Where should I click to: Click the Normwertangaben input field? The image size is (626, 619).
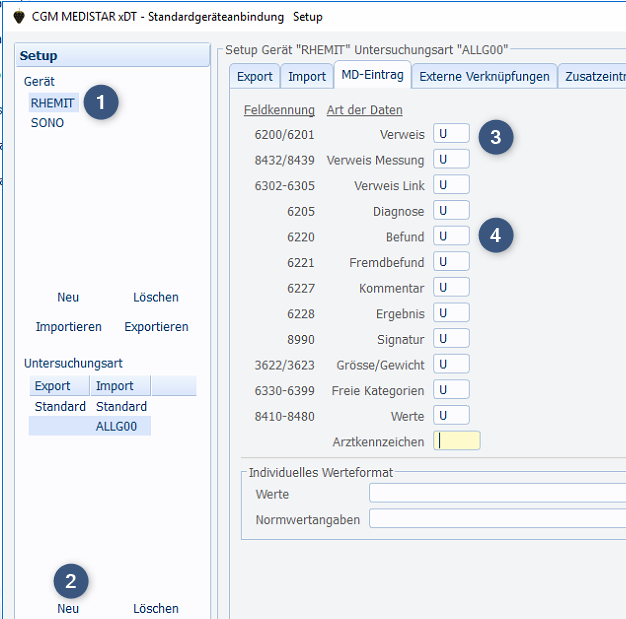click(496, 519)
